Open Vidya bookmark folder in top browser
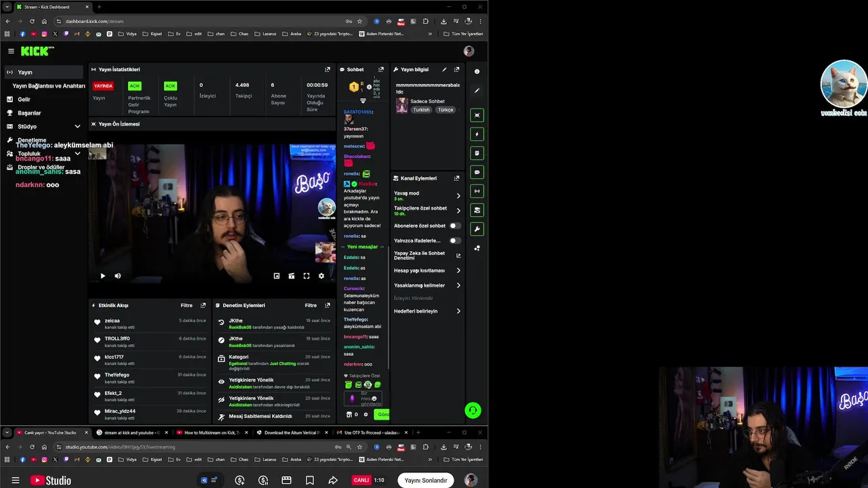Screen dimensions: 868x488 click(x=127, y=34)
